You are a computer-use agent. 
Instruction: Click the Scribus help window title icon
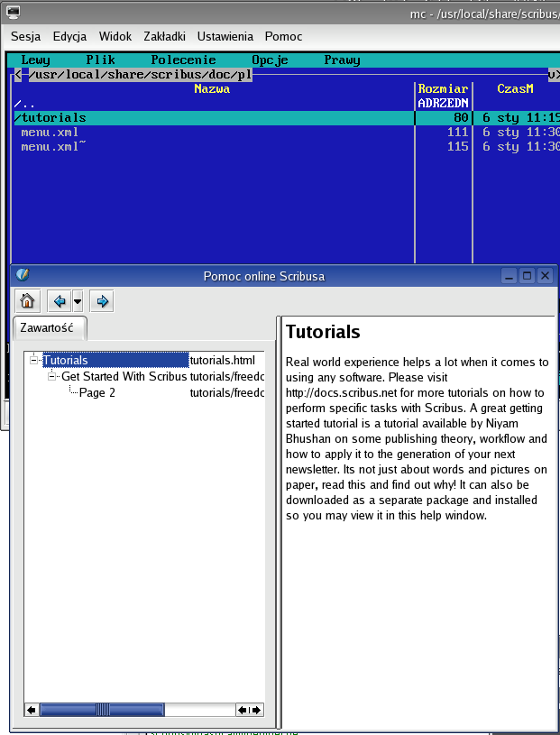coord(23,276)
